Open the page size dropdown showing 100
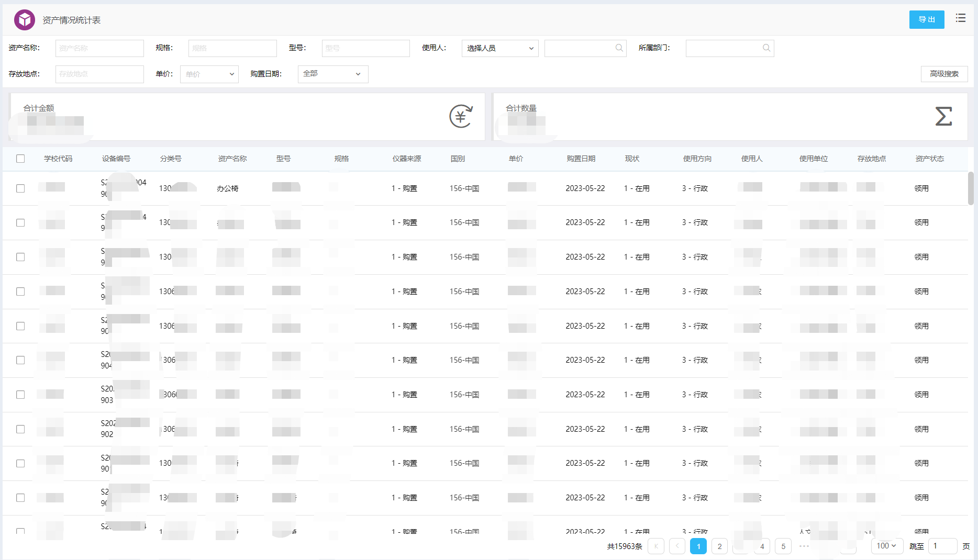The image size is (978, 560). pos(887,546)
